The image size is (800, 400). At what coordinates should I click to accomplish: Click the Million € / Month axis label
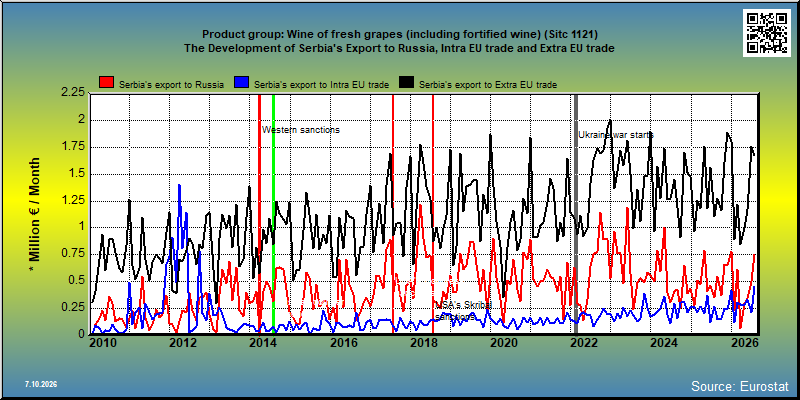(x=34, y=215)
